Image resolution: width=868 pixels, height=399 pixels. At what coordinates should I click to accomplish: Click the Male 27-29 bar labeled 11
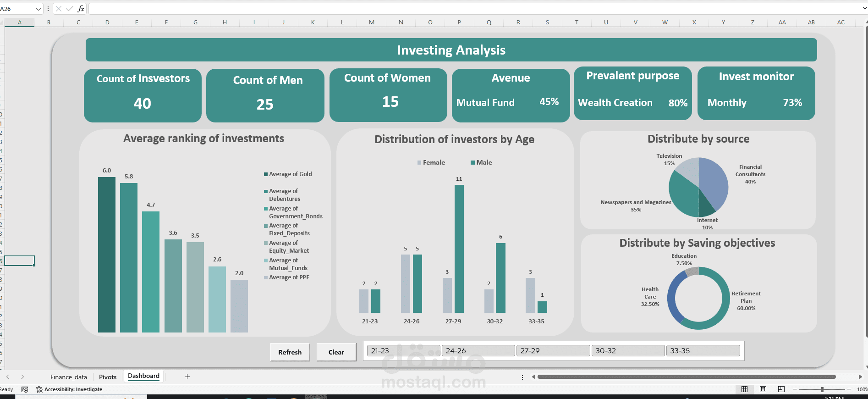click(459, 249)
